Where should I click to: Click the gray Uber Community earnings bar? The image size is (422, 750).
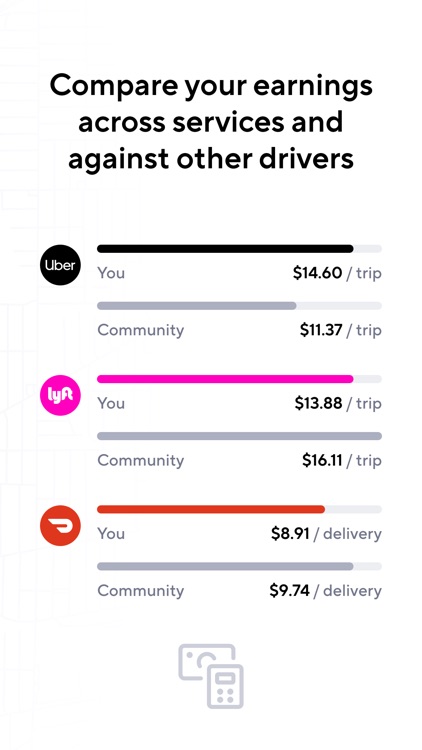(x=197, y=306)
